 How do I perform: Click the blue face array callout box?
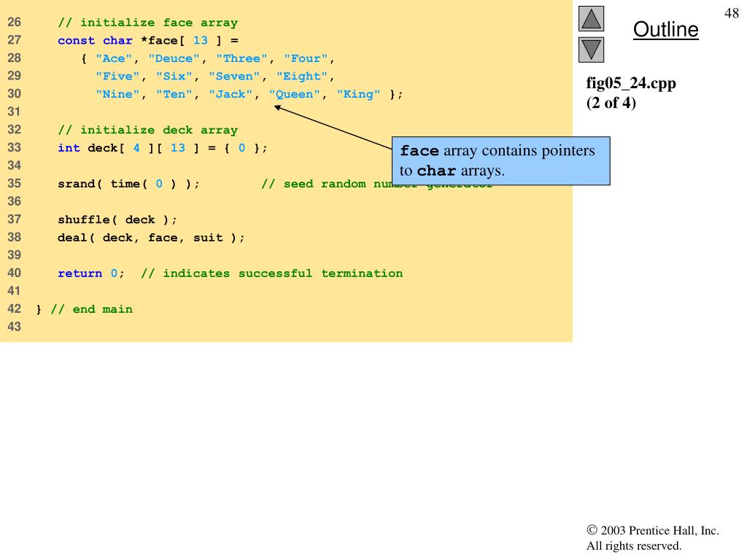point(500,161)
